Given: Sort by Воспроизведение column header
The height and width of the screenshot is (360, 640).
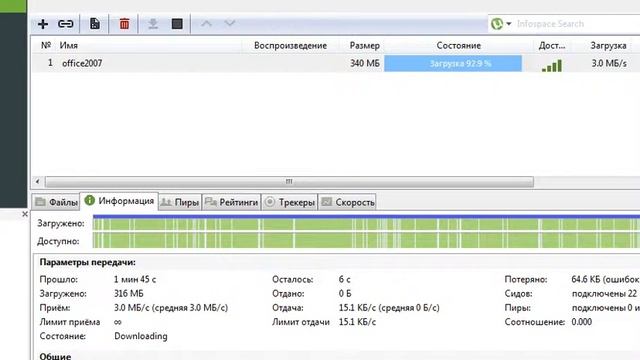Looking at the screenshot, I should pyautogui.click(x=290, y=46).
